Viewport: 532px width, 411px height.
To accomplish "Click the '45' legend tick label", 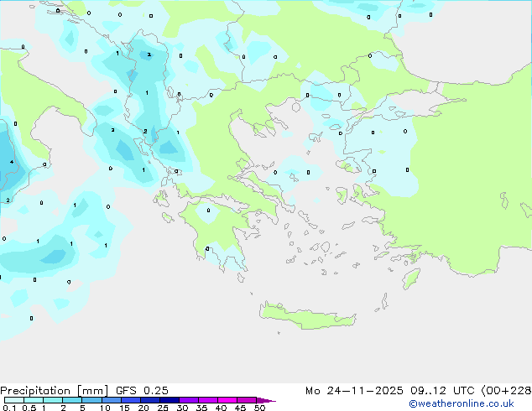I will (x=240, y=408).
